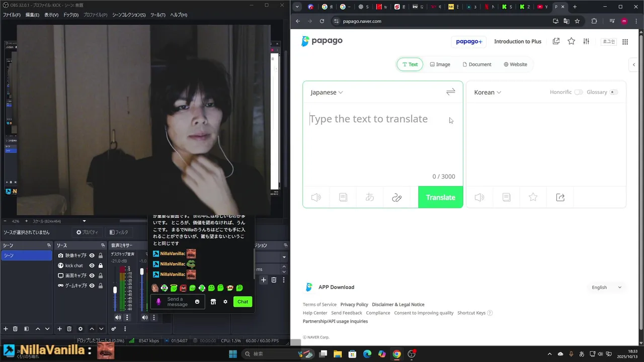644x362 pixels.
Task: Click the chat Send a message field
Action: (x=177, y=302)
